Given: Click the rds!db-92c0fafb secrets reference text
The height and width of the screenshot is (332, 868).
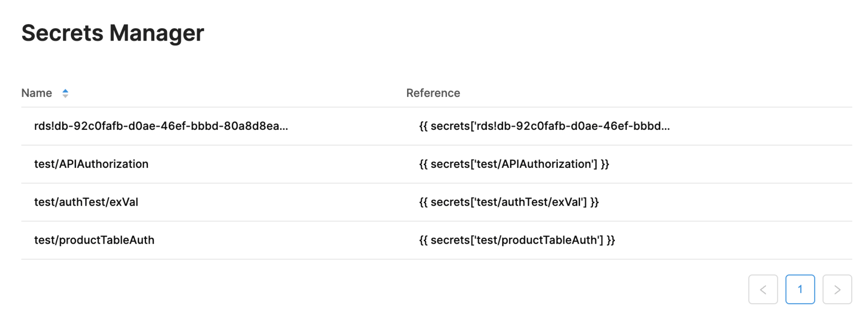Looking at the screenshot, I should (x=544, y=126).
